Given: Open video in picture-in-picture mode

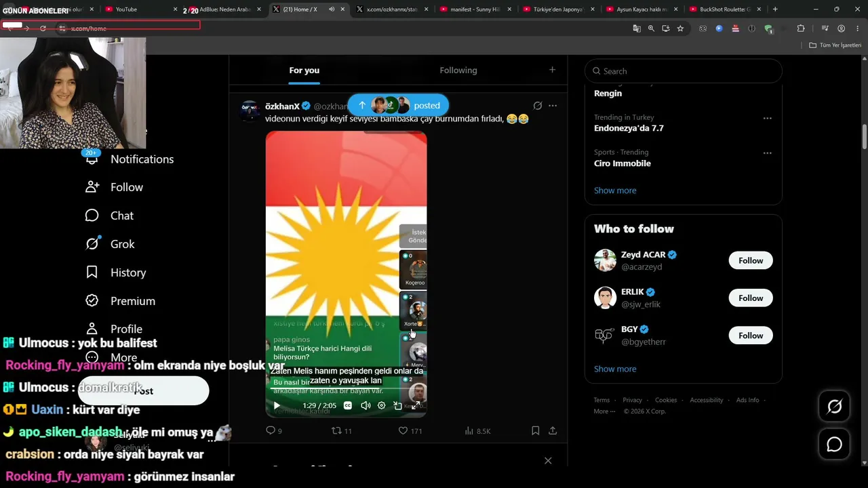Looking at the screenshot, I should [398, 405].
